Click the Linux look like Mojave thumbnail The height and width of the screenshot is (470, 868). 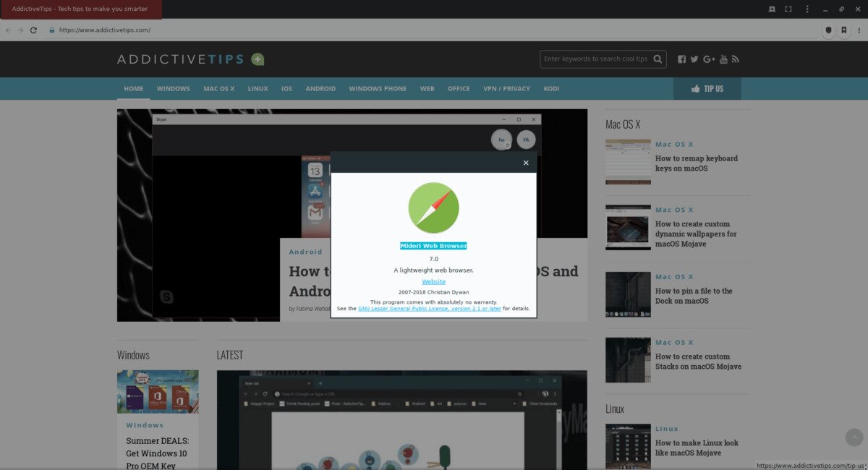click(628, 447)
